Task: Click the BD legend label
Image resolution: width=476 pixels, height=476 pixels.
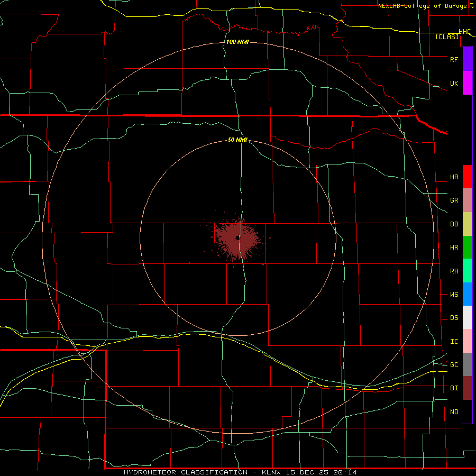Action: pyautogui.click(x=454, y=224)
